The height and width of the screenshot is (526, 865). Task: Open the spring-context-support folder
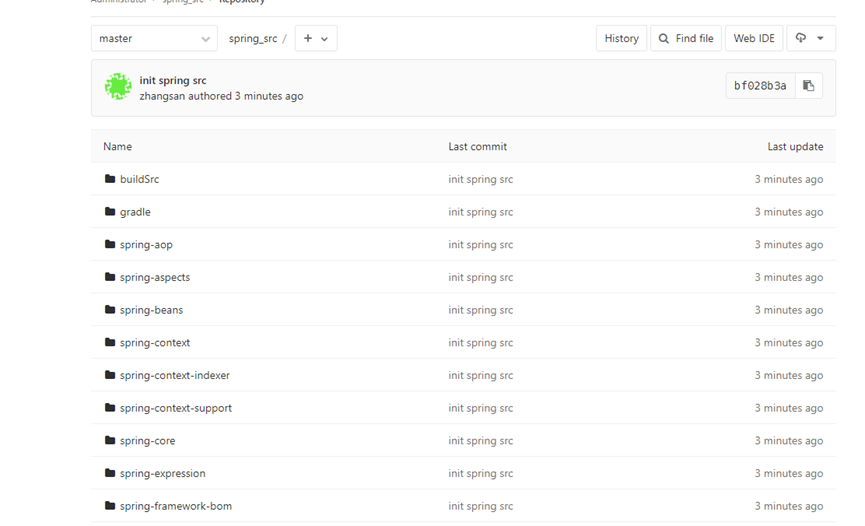click(176, 408)
